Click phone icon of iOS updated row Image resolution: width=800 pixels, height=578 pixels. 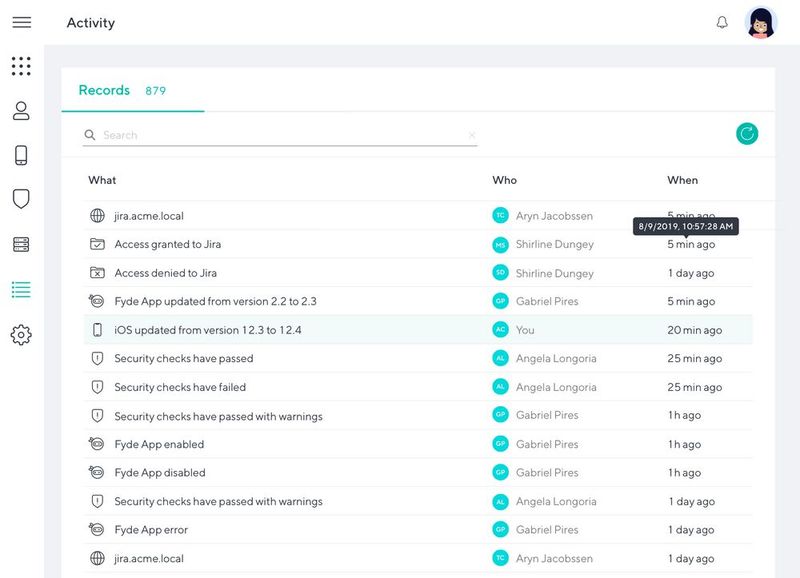tap(97, 330)
